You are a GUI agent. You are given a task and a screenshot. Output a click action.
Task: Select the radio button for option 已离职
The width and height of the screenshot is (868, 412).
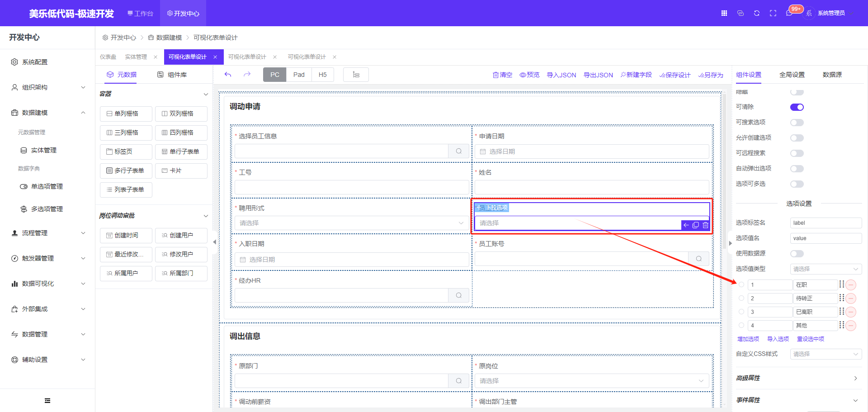tap(741, 312)
